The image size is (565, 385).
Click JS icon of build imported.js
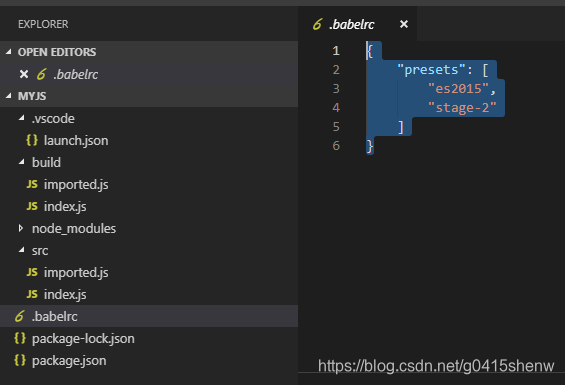pos(32,184)
